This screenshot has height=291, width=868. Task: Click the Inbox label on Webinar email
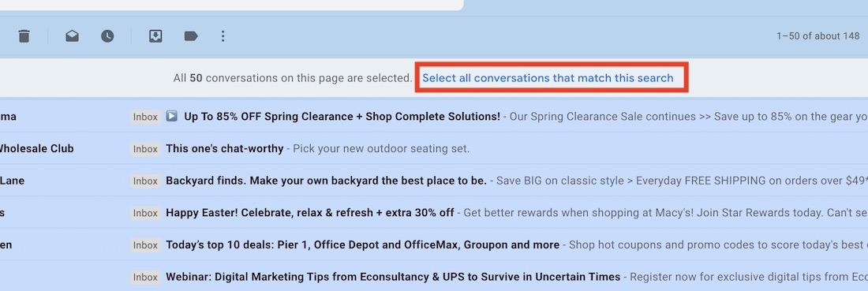(146, 277)
